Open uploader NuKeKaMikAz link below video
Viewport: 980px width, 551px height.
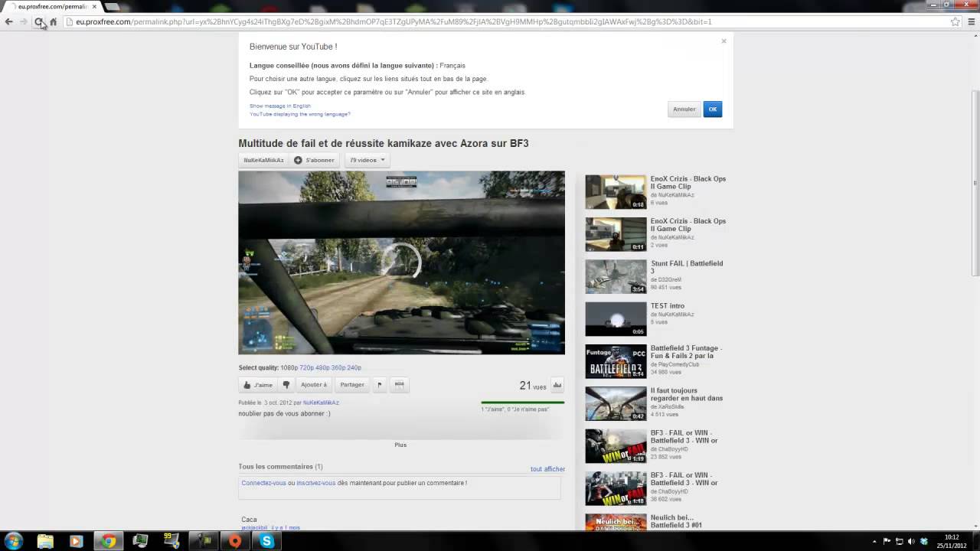point(321,403)
